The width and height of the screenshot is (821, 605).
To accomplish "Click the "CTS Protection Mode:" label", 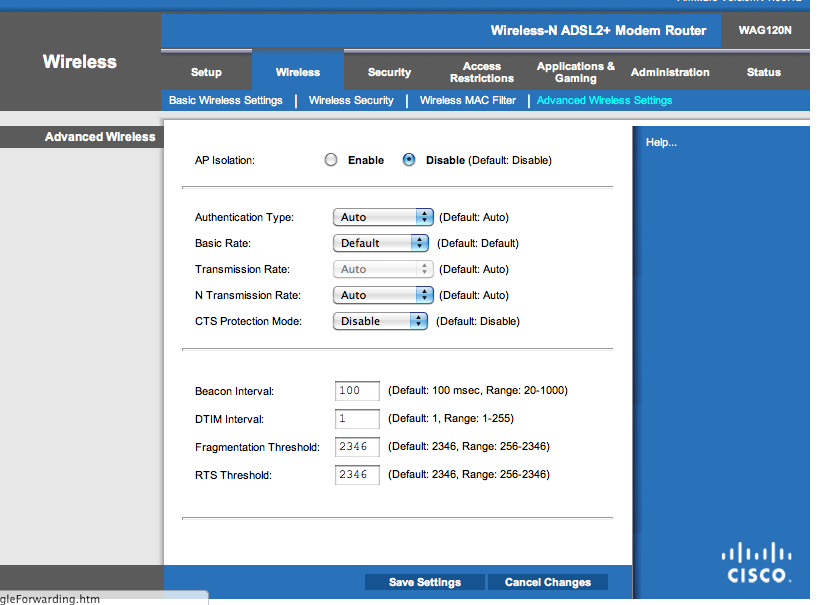I will [248, 321].
